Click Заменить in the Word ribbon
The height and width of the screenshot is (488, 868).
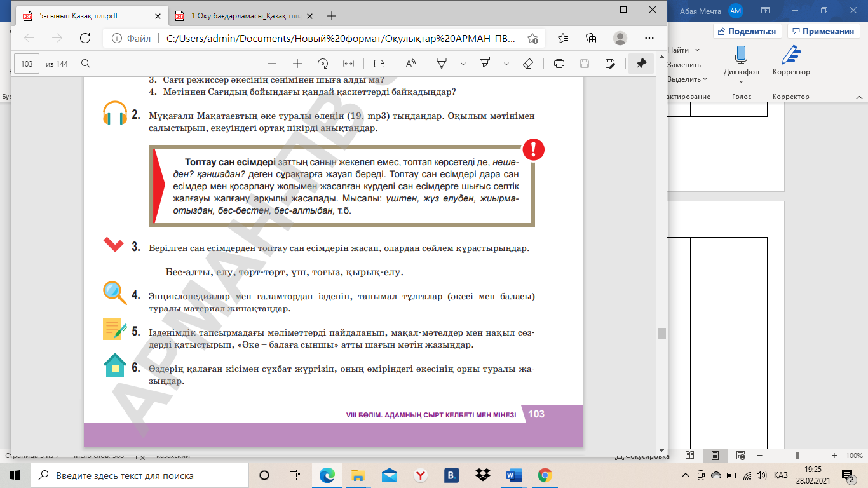[x=684, y=65]
